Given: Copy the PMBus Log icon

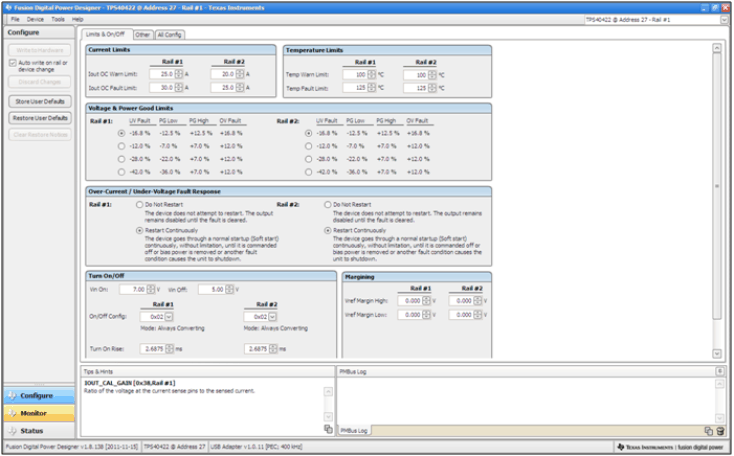Looking at the screenshot, I should tap(709, 431).
